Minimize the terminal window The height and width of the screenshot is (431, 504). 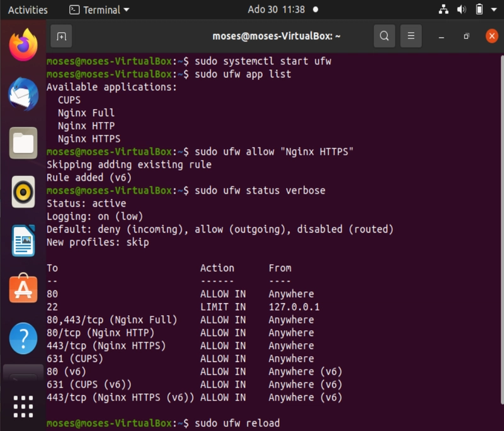click(x=442, y=37)
